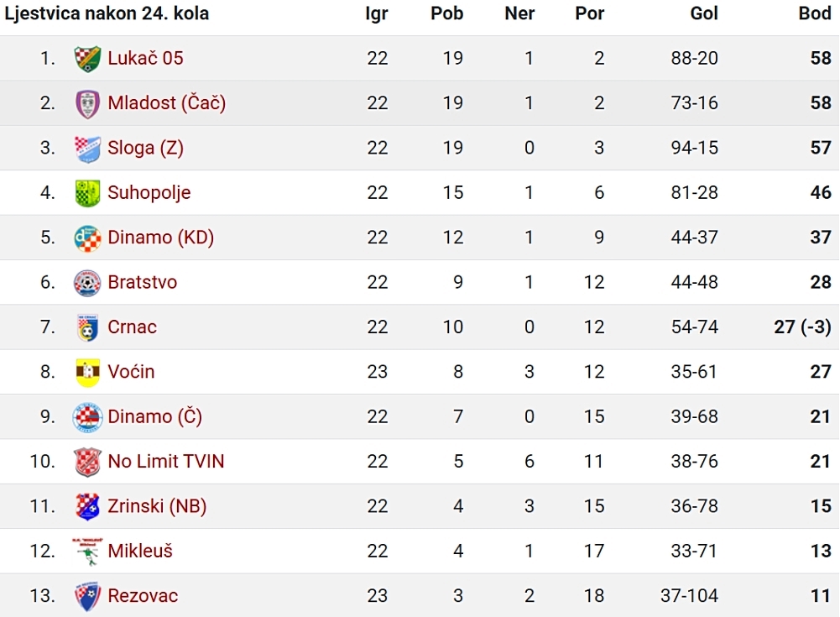
Task: Click the Gol column header
Action: [x=704, y=13]
